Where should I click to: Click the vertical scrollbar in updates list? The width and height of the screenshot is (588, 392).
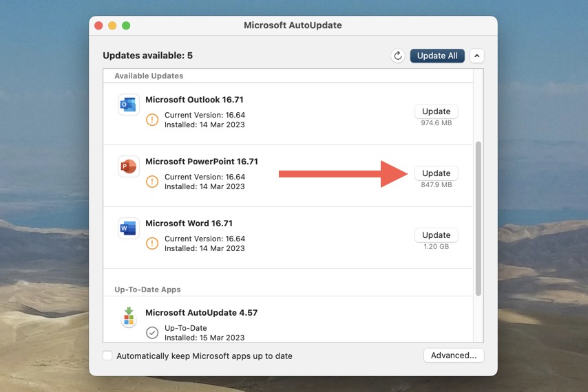479,219
